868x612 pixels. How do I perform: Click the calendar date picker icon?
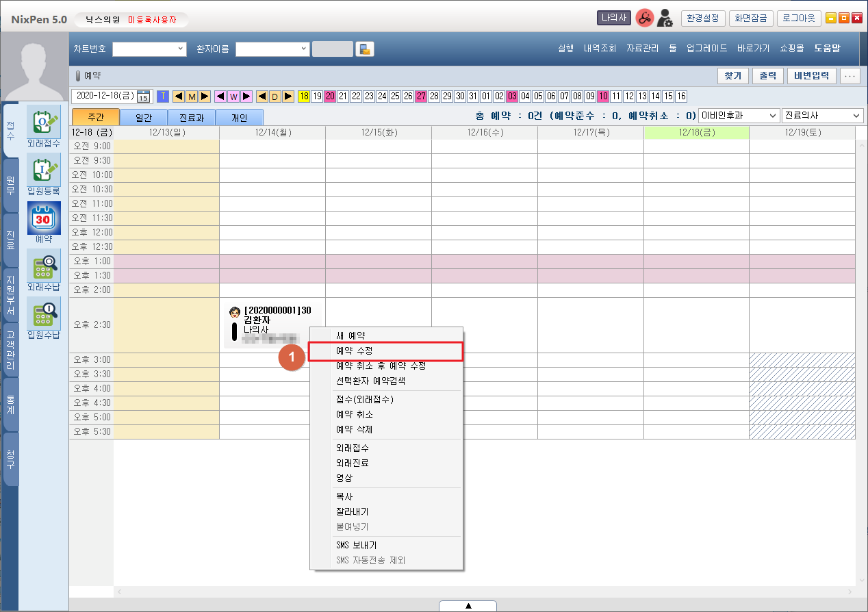tap(144, 97)
